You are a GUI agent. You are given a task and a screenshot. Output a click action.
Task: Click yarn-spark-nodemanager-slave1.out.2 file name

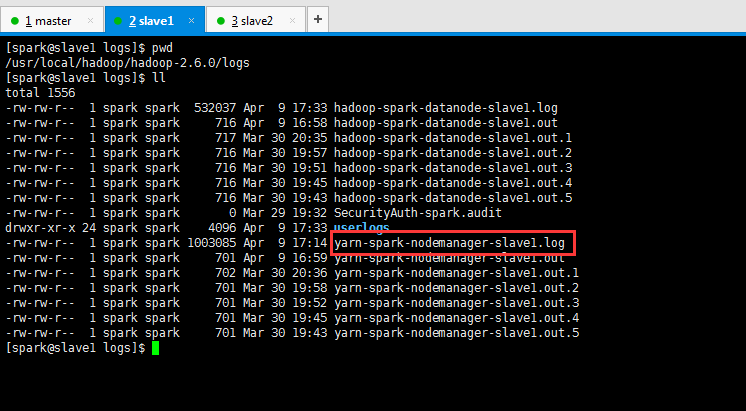click(457, 288)
